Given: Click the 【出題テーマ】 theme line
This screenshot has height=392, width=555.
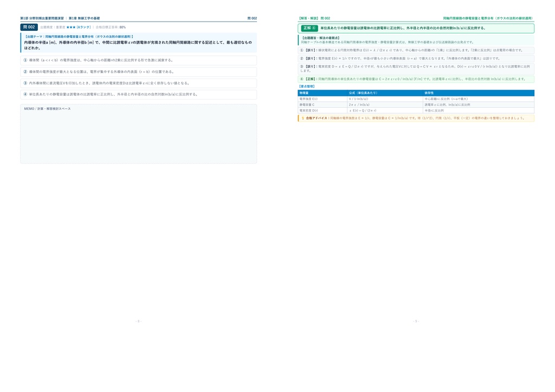Looking at the screenshot, I should click(79, 36).
